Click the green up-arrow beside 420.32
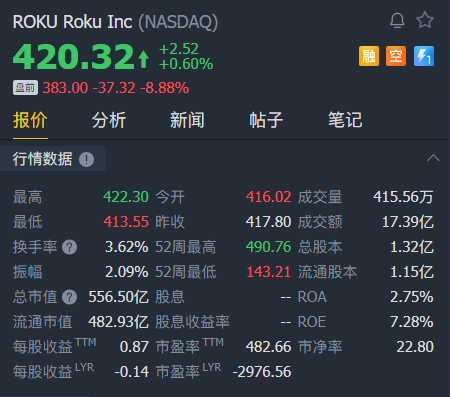This screenshot has width=450, height=397. click(143, 59)
